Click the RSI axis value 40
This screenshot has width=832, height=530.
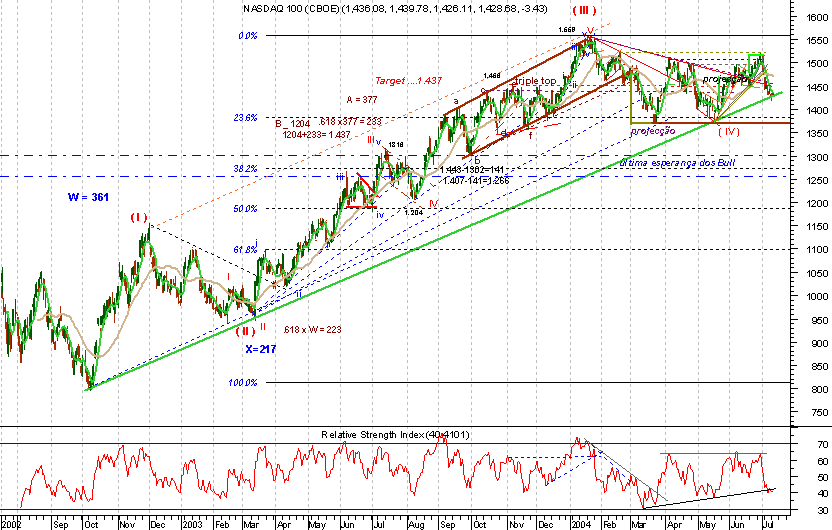coord(822,493)
